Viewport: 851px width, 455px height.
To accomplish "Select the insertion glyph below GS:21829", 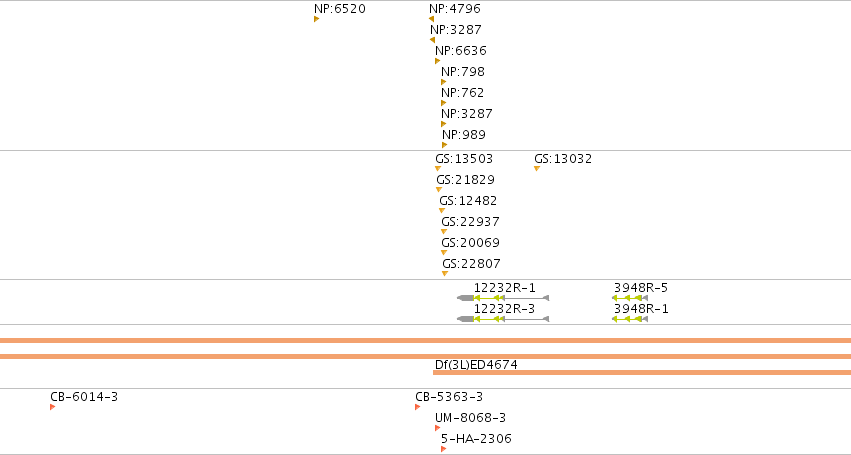I will [439, 190].
